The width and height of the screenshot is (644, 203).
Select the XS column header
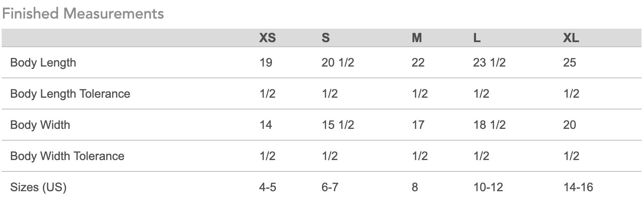(x=267, y=38)
